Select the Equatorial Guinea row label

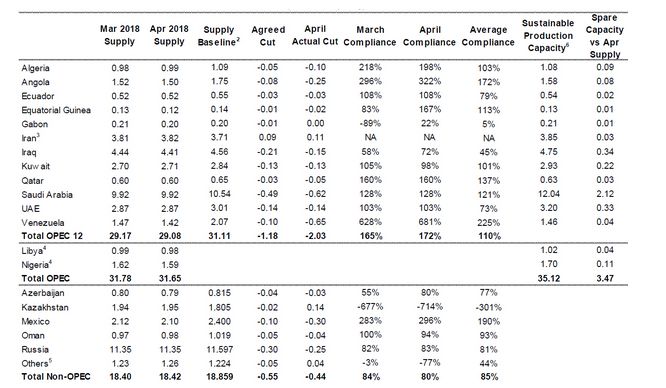(56, 110)
